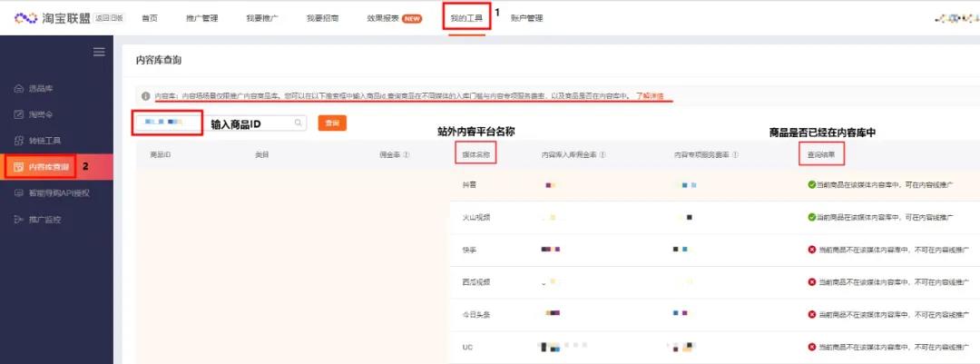980x364 pixels.
Task: Click the 推广监控 sidebar icon
Action: click(18, 220)
